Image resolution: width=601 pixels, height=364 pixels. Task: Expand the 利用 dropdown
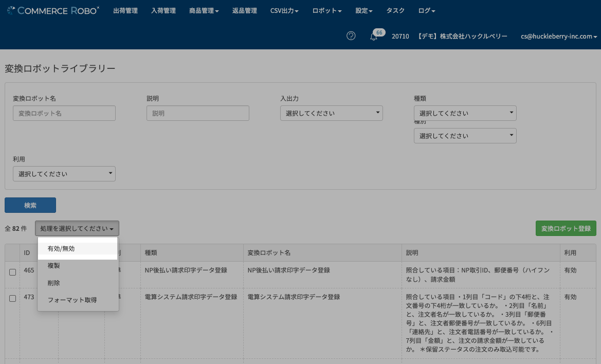coord(64,174)
